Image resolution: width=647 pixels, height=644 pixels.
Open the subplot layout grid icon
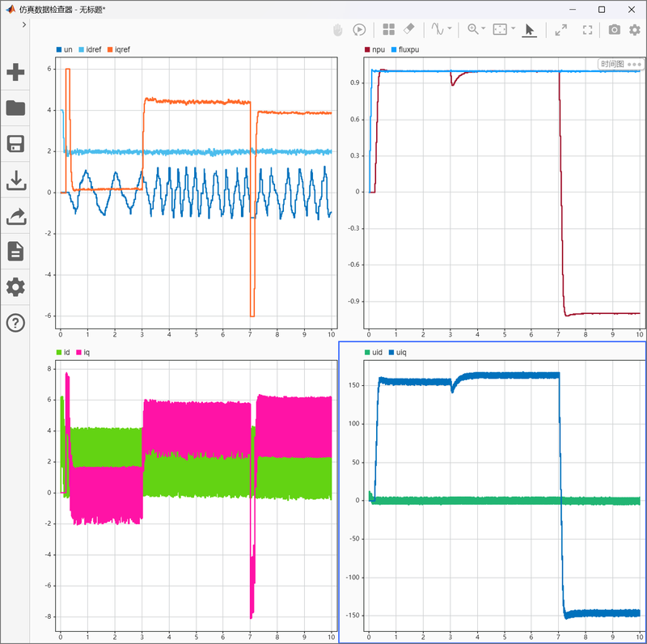point(389,29)
